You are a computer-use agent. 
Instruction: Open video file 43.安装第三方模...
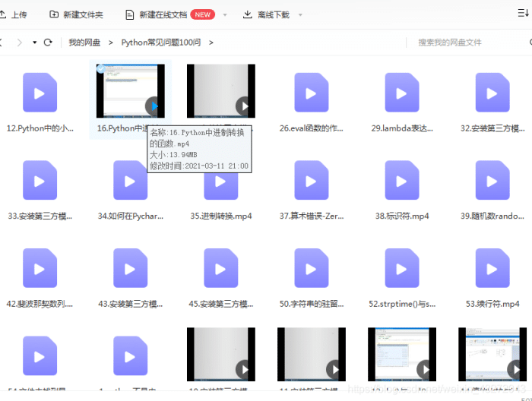(130, 268)
